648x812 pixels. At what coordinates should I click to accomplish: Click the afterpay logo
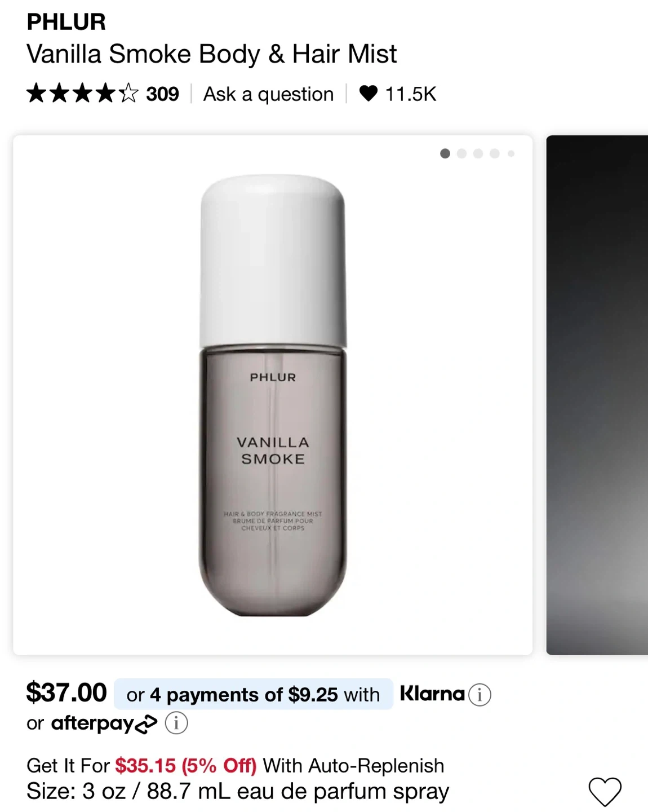[104, 723]
